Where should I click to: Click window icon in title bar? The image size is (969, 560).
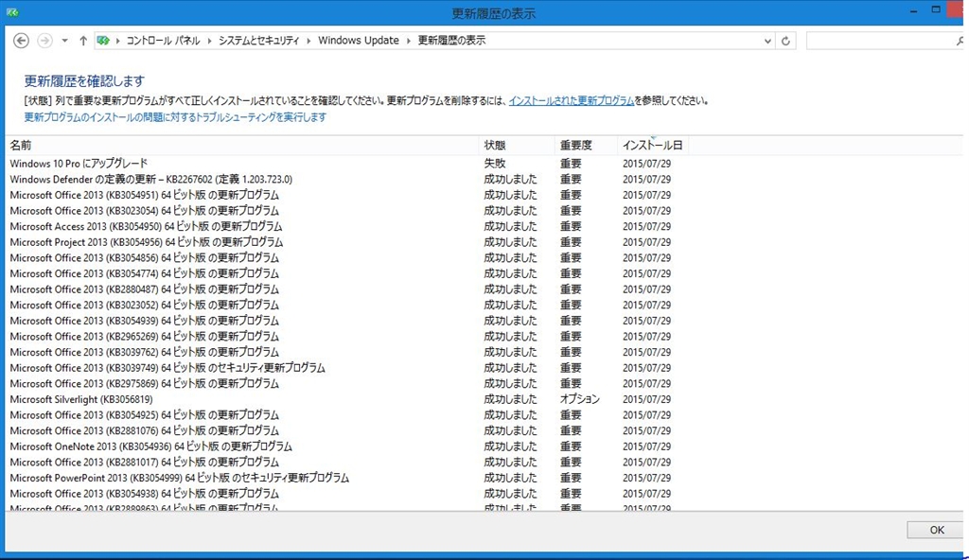coord(12,12)
